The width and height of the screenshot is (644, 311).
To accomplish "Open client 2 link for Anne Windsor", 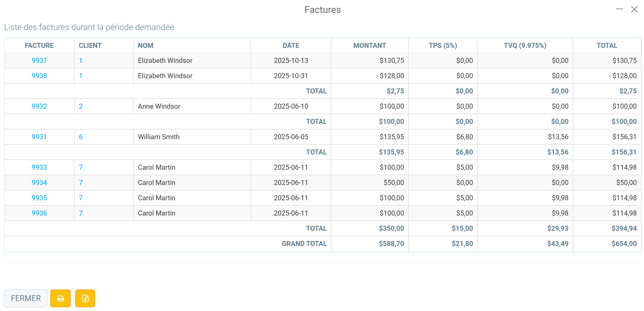I will pos(81,106).
